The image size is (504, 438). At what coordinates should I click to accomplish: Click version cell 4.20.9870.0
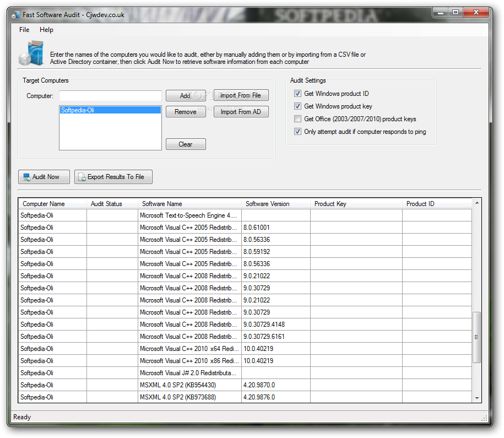pos(276,385)
